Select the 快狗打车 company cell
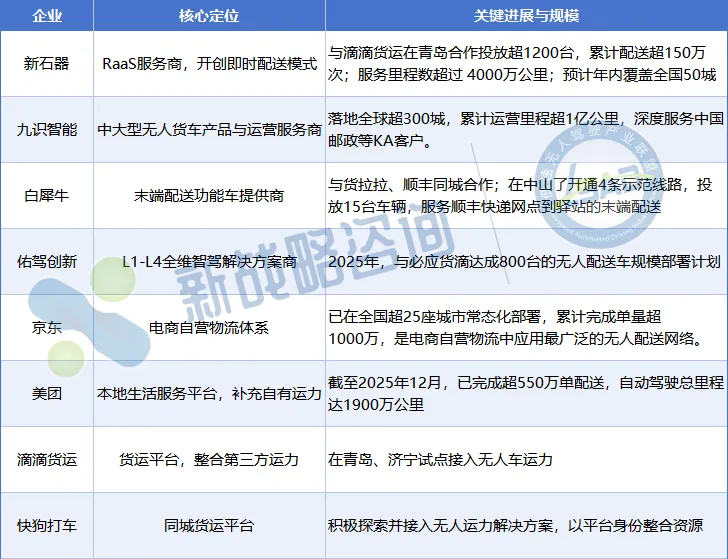 click(46, 526)
